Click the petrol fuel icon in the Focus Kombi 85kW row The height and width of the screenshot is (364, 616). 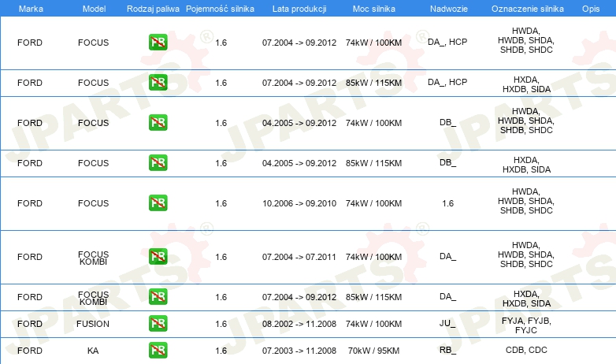[x=158, y=296]
